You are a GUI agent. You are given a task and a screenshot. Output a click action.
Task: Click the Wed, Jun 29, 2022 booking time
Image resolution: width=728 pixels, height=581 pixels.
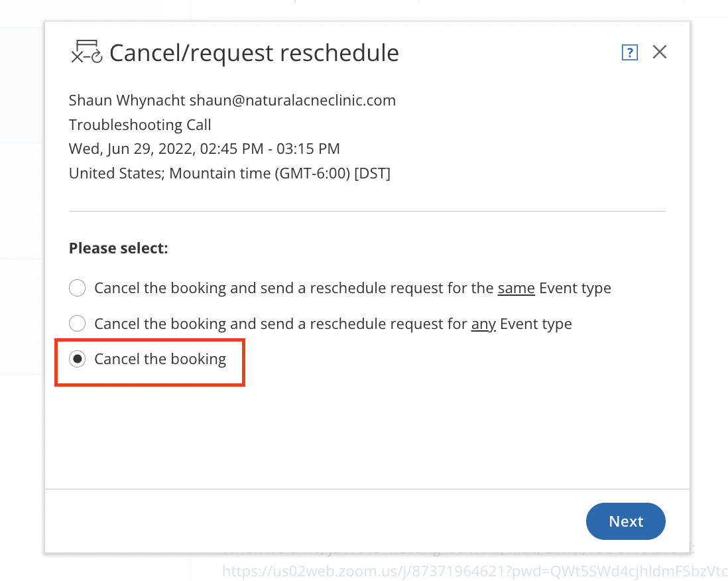click(x=204, y=149)
